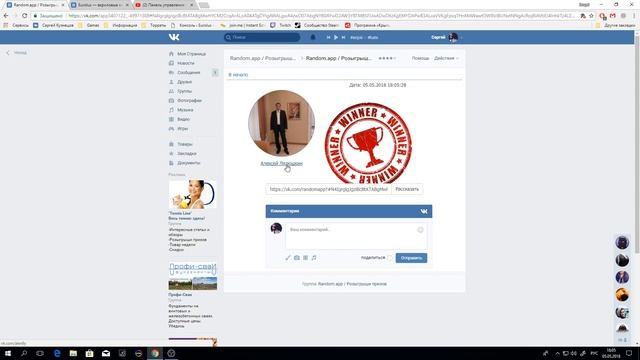Click the Chrome icon in the taskbar
This screenshot has width=640, height=360.
point(155,353)
